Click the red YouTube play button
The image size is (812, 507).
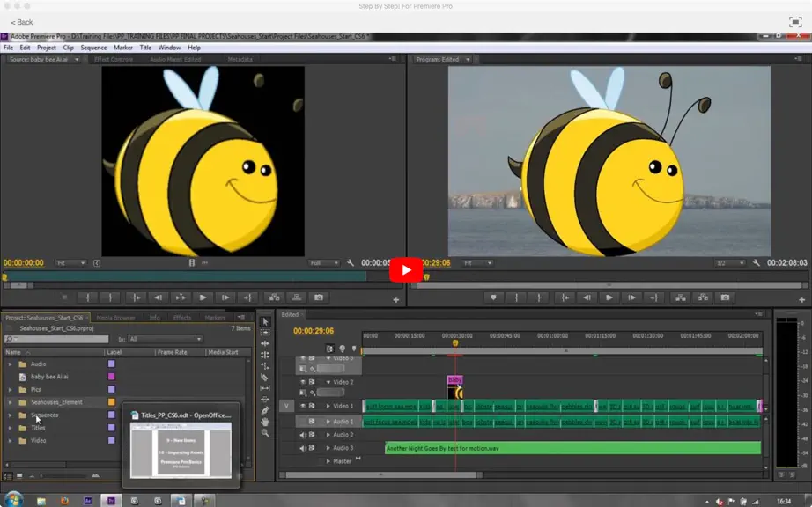tap(406, 270)
